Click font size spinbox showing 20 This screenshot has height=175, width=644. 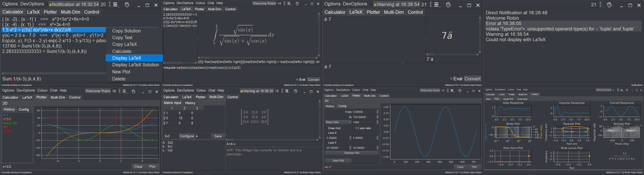[105, 5]
